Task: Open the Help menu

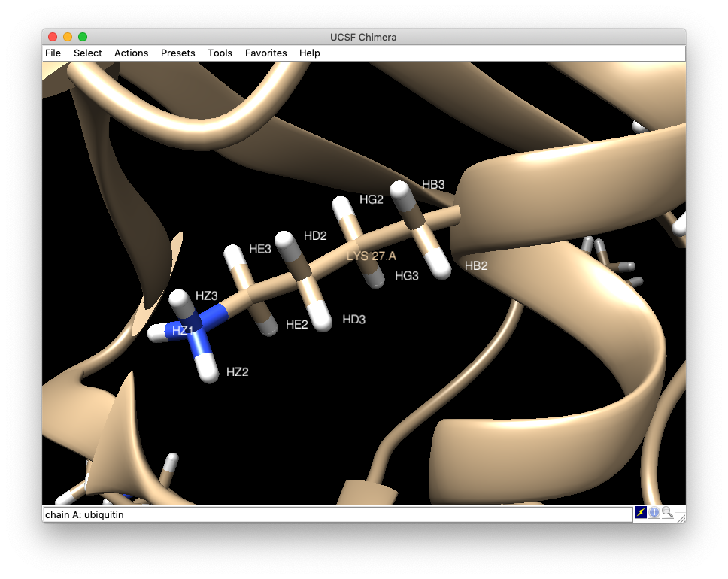Action: pyautogui.click(x=308, y=53)
